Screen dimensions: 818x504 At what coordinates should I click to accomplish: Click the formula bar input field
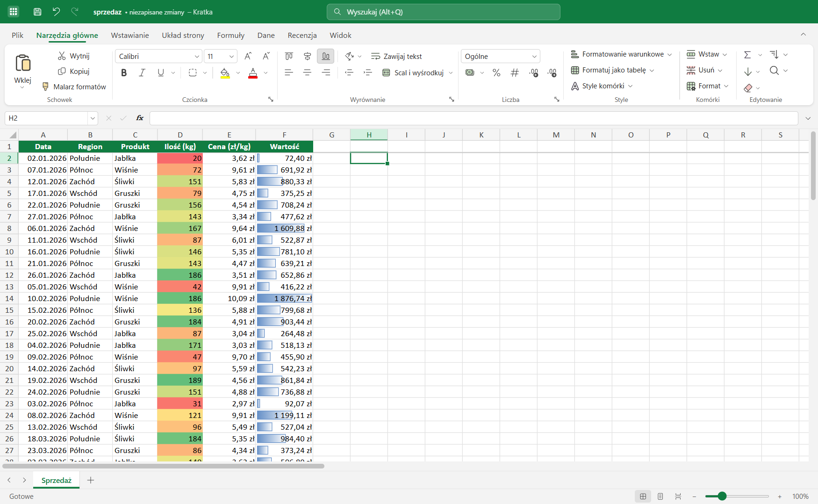pyautogui.click(x=474, y=118)
